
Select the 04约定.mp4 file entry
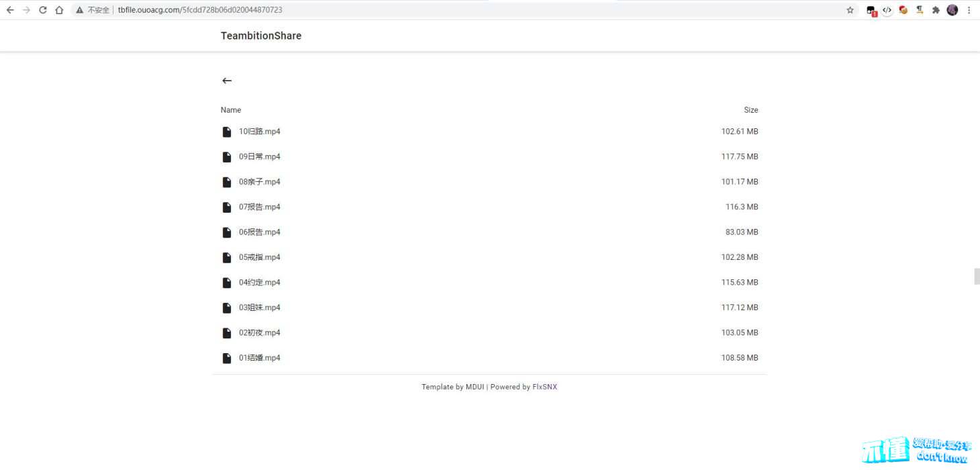(259, 283)
